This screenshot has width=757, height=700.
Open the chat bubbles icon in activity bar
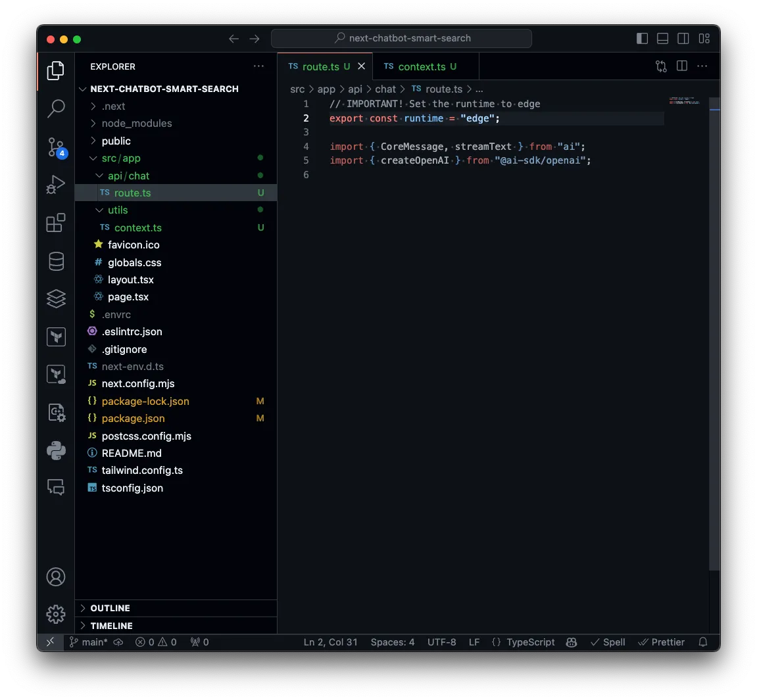[56, 487]
